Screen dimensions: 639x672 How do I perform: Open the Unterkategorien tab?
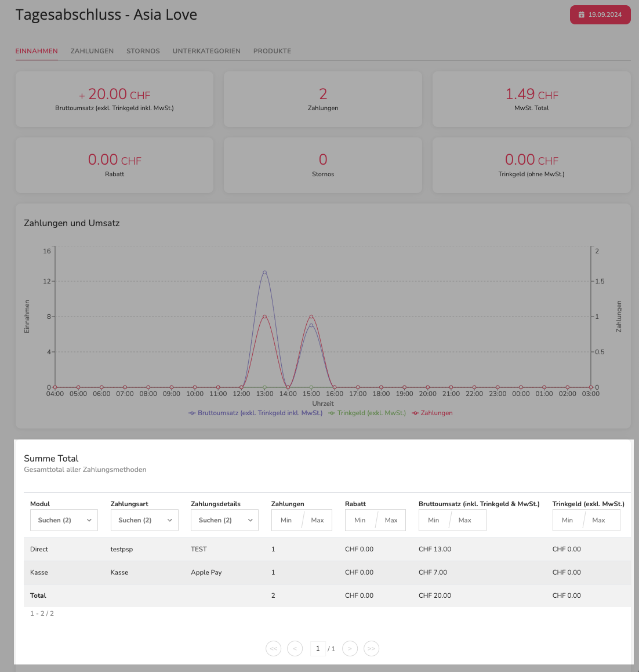click(x=206, y=51)
